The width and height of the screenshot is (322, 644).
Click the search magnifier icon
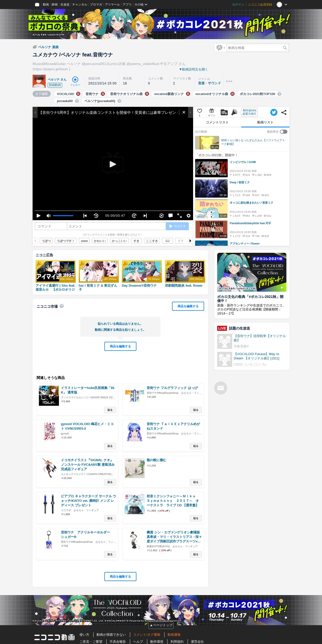(285, 48)
